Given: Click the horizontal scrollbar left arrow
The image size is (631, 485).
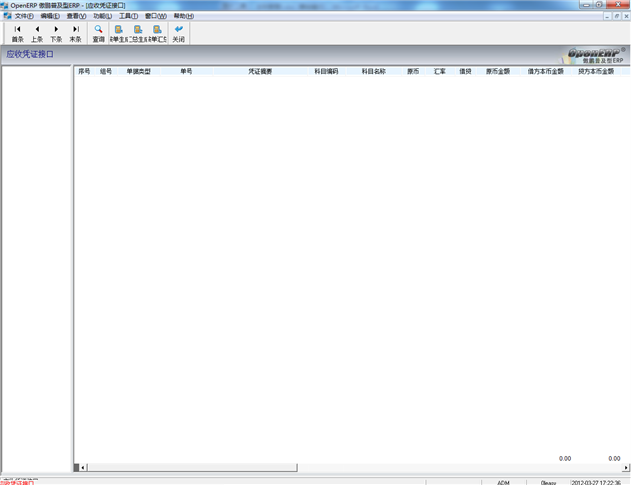Looking at the screenshot, I should click(84, 467).
